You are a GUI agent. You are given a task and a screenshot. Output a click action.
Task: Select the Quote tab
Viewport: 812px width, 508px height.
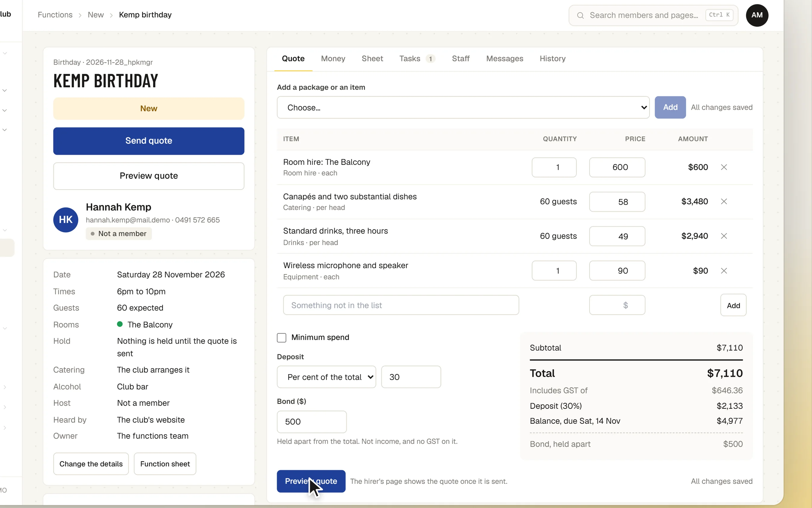293,59
